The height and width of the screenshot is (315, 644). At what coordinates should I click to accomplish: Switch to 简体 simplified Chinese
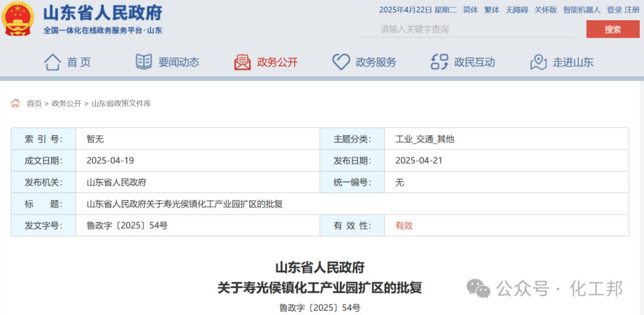pos(470,10)
